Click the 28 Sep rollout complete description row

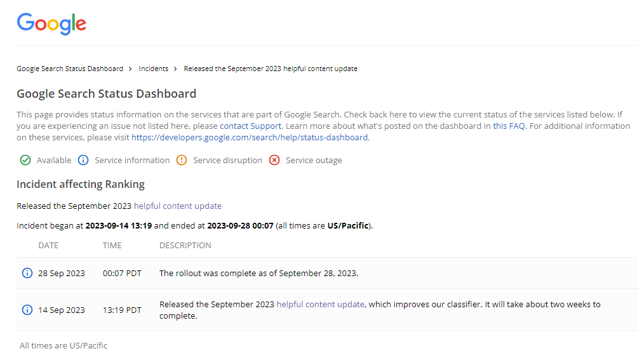pyautogui.click(x=327, y=273)
